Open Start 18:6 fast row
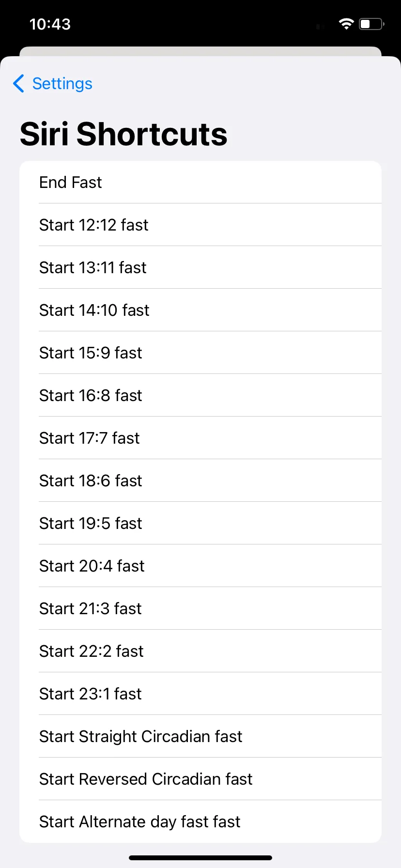 [x=200, y=480]
